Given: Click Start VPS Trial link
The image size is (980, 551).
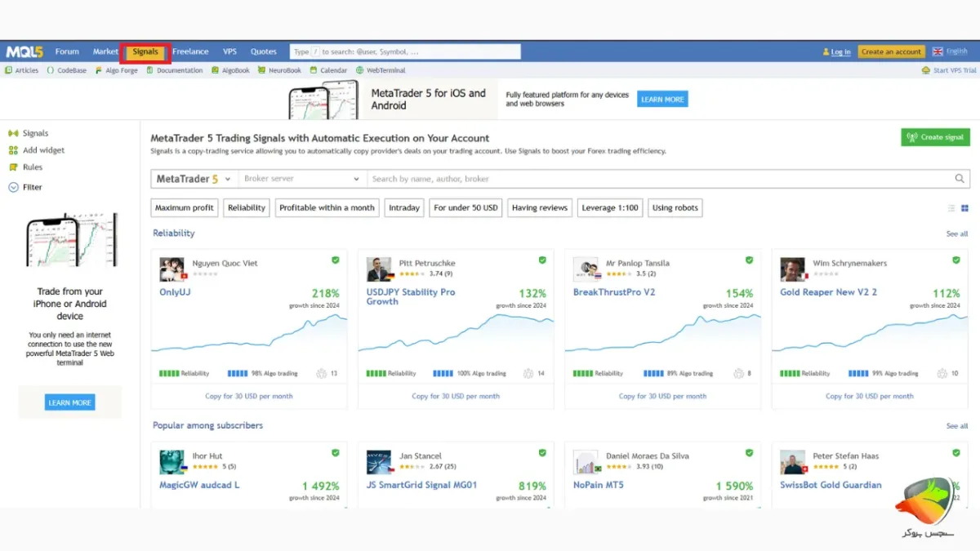Looking at the screenshot, I should point(949,71).
